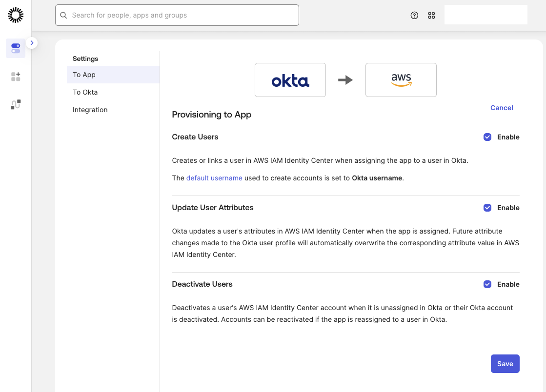The height and width of the screenshot is (392, 546).
Task: Click the company logo at the top left
Action: [x=15, y=15]
